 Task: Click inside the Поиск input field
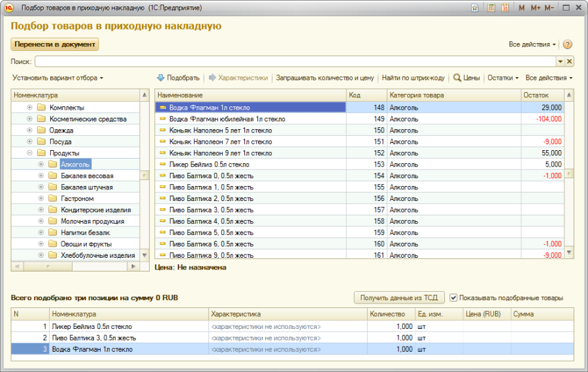(x=295, y=61)
